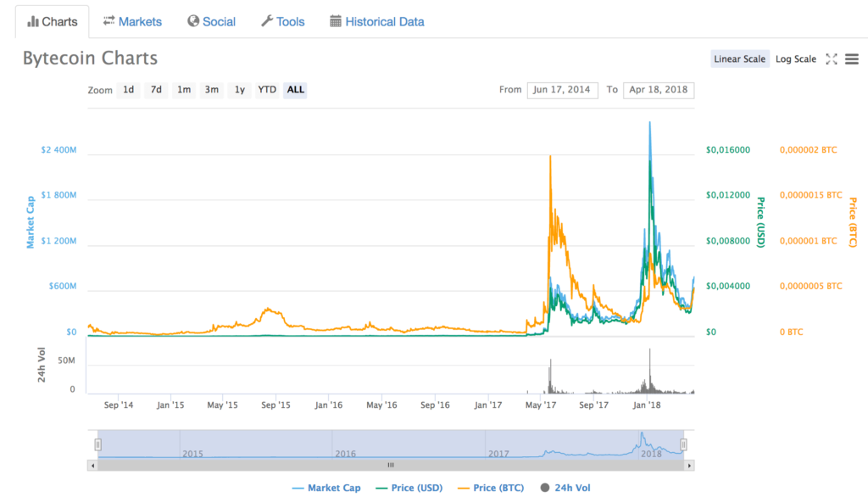
Task: Set zoom to 7d
Action: pyautogui.click(x=157, y=90)
